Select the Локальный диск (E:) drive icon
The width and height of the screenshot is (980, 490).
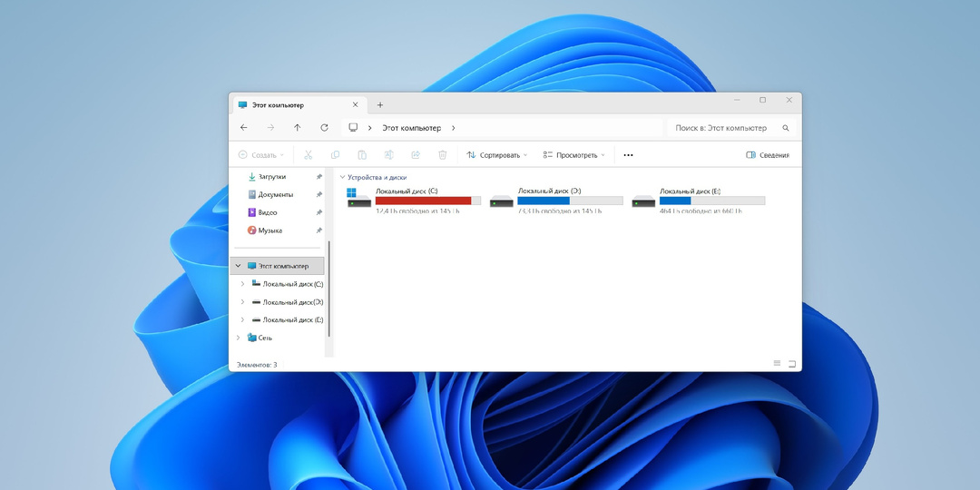[x=643, y=201]
